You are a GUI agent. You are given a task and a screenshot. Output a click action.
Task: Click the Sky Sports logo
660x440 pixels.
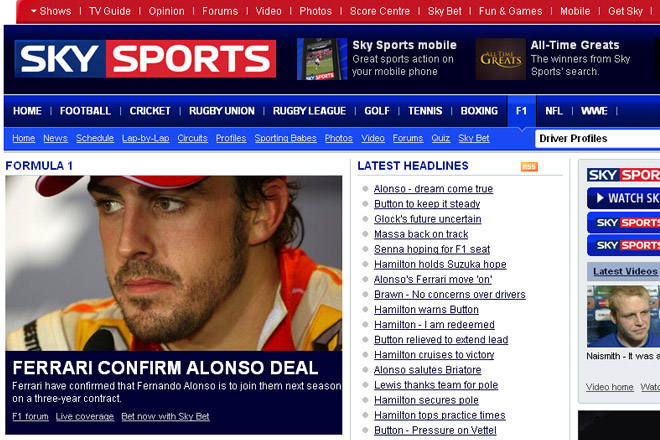pyautogui.click(x=145, y=60)
